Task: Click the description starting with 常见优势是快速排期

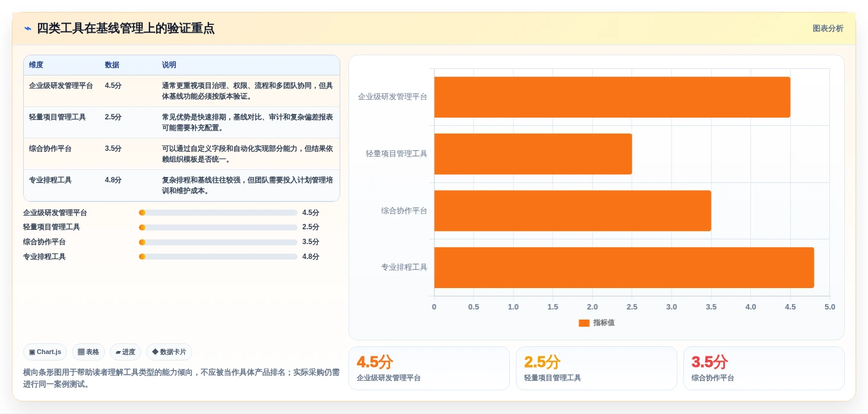Action: tap(248, 122)
